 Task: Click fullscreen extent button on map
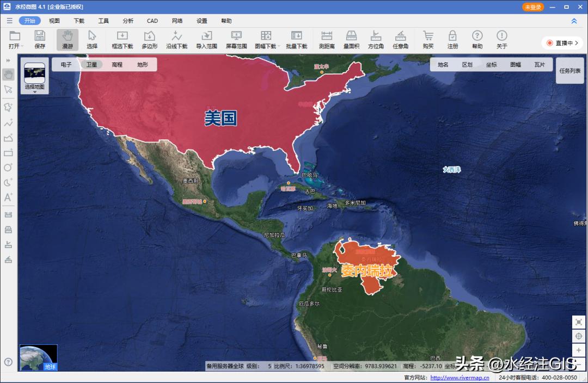point(579,322)
